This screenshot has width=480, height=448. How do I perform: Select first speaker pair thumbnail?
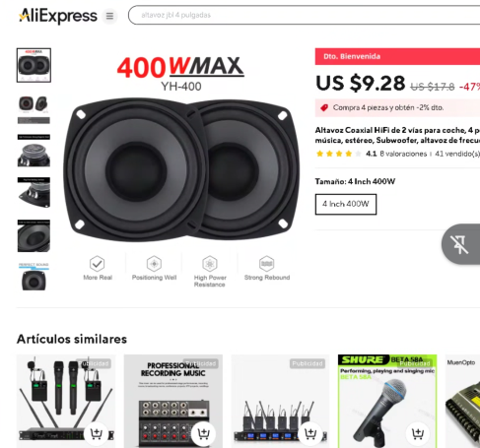pyautogui.click(x=34, y=65)
